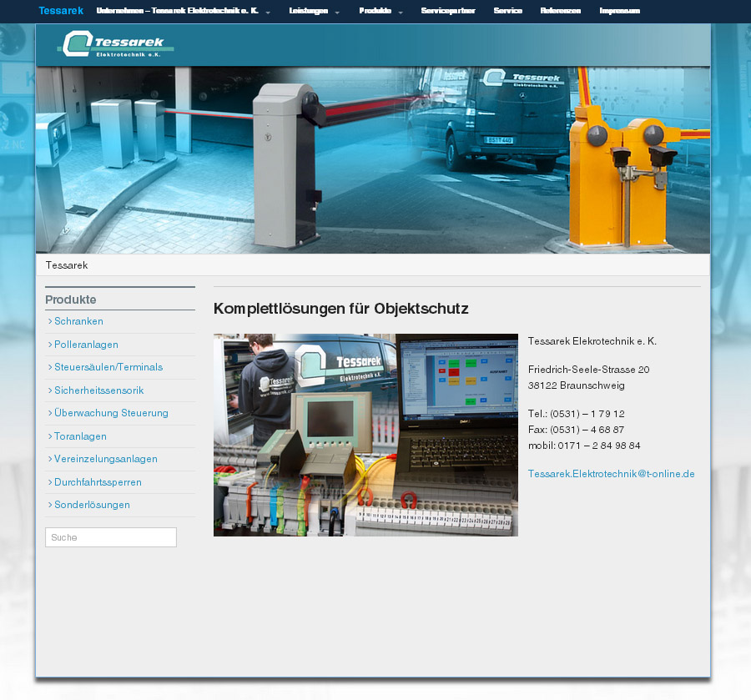Select the mobil: 0171 – 2 84 98 84 text

(584, 446)
